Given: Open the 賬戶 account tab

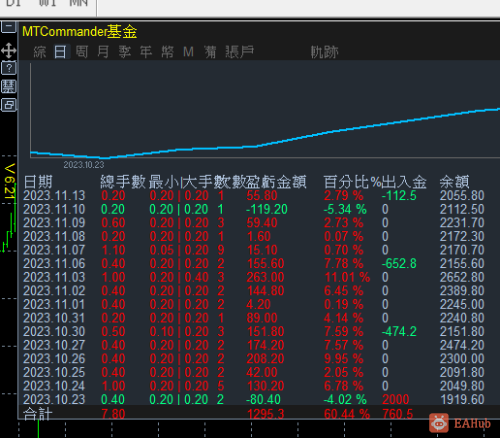Looking at the screenshot, I should click(x=239, y=52).
